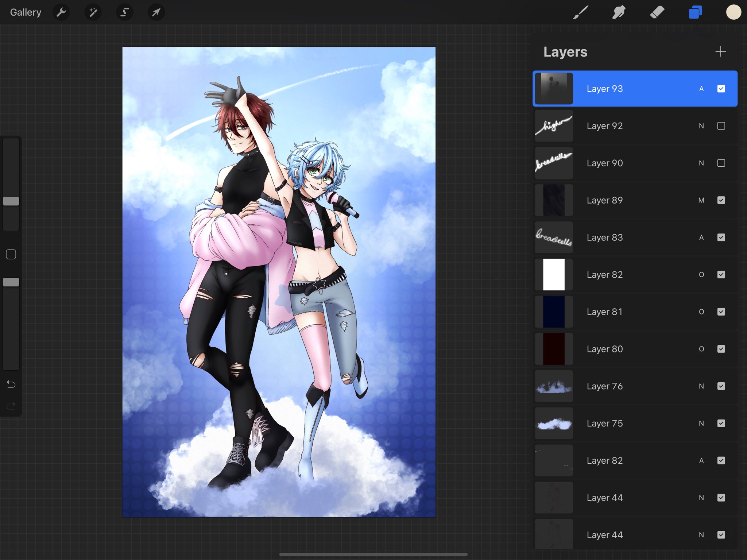Open the Adjustments magic wand menu
747x560 pixels.
click(x=93, y=12)
